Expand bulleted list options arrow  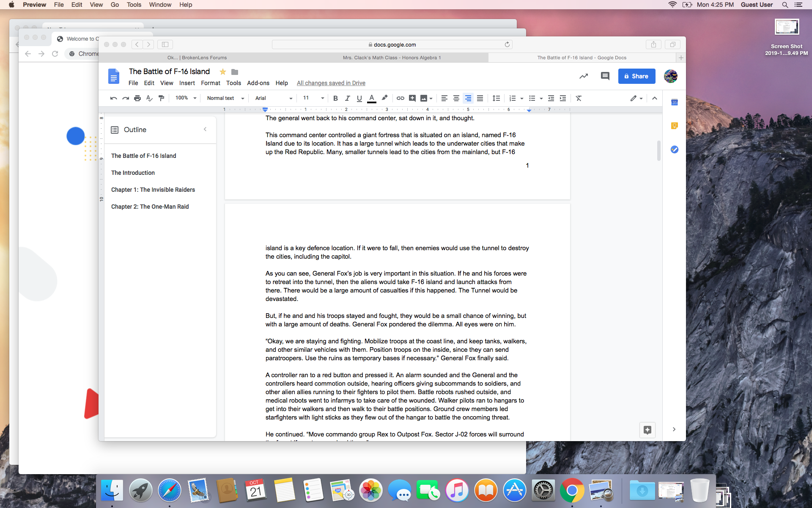coord(541,98)
